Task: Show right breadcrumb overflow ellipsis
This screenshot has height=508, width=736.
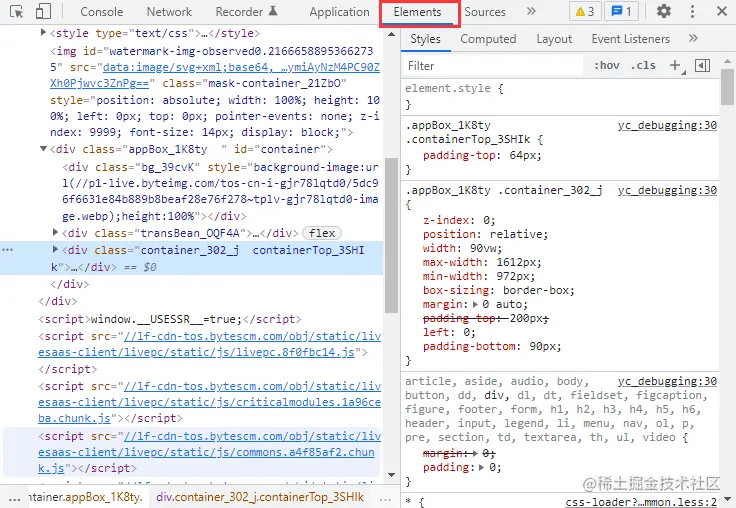Action: 386,499
